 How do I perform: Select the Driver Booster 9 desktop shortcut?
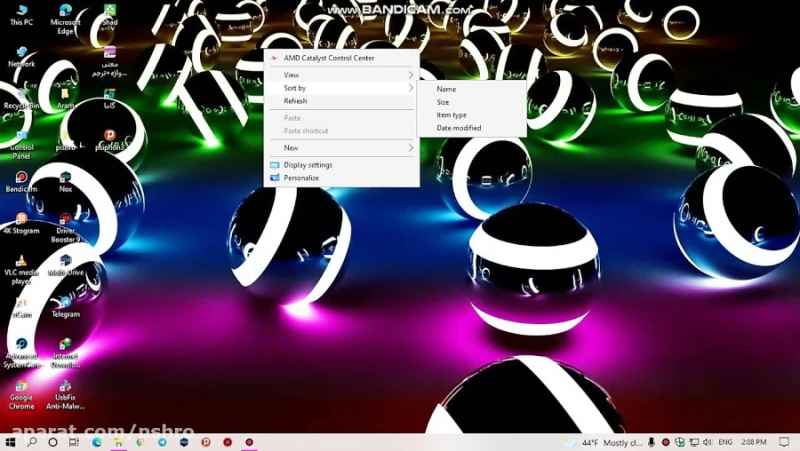pos(65,228)
